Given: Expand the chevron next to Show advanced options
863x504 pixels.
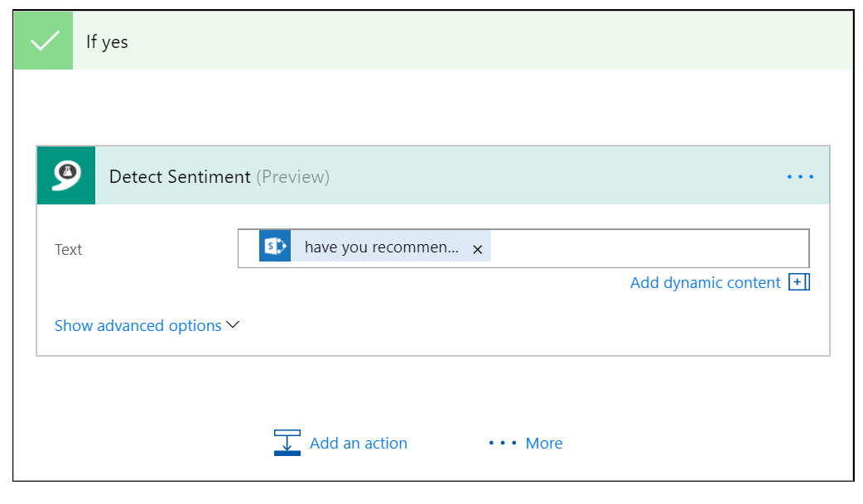Looking at the screenshot, I should click(x=233, y=325).
